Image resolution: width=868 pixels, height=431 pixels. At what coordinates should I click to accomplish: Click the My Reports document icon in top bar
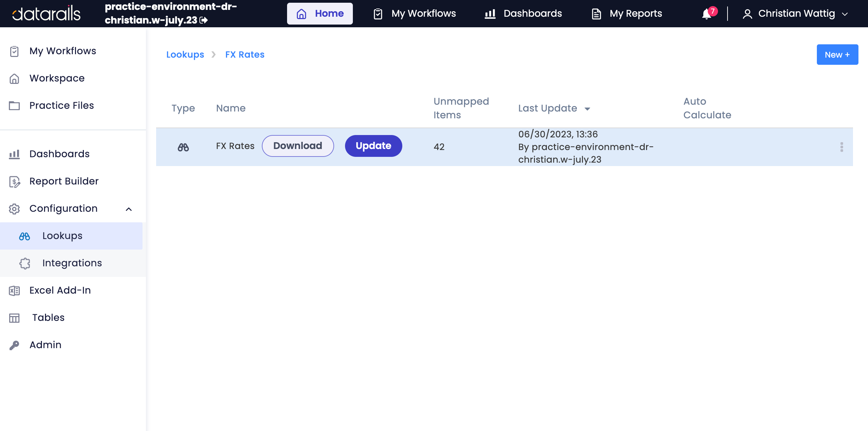pyautogui.click(x=596, y=14)
